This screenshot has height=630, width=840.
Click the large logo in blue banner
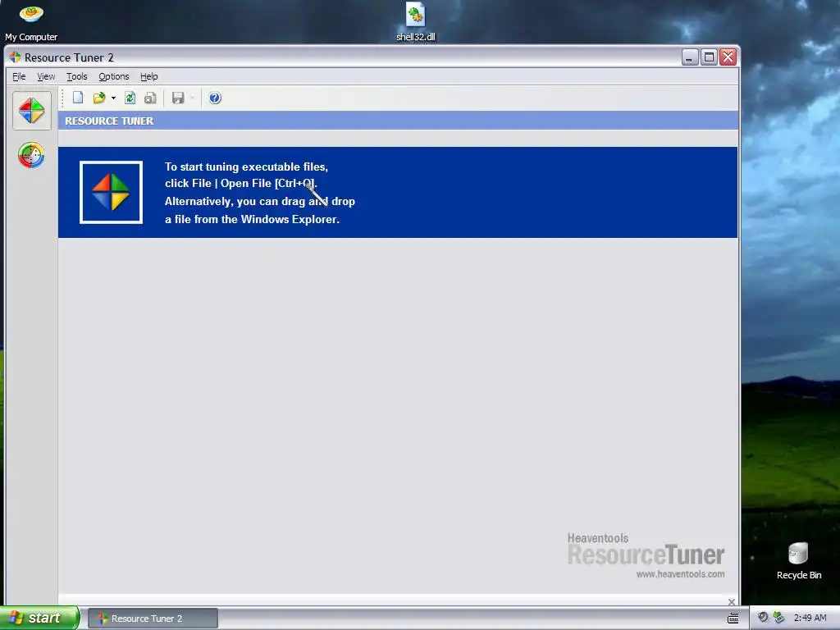pos(111,192)
